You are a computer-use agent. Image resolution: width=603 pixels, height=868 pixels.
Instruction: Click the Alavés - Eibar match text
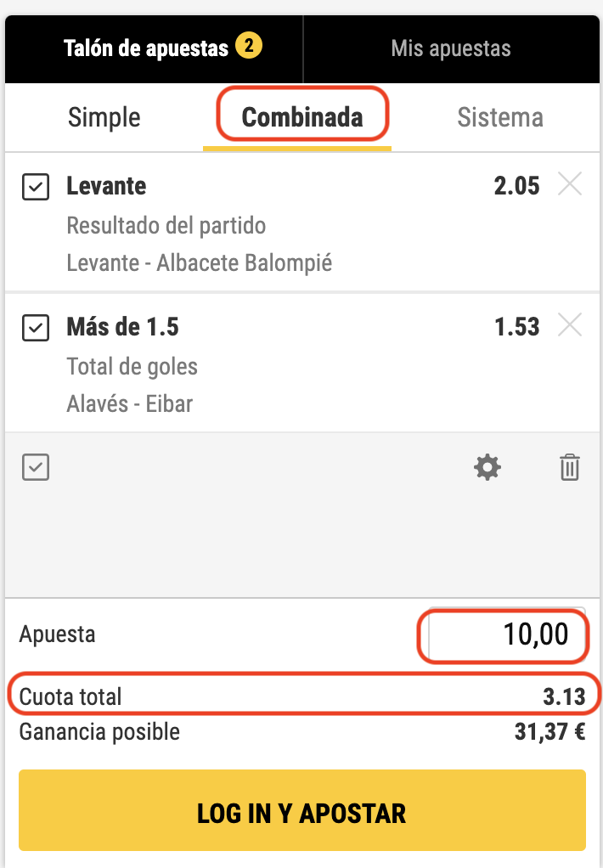coord(130,403)
